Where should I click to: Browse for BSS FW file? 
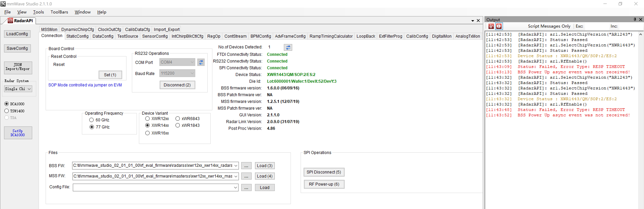pyautogui.click(x=246, y=166)
